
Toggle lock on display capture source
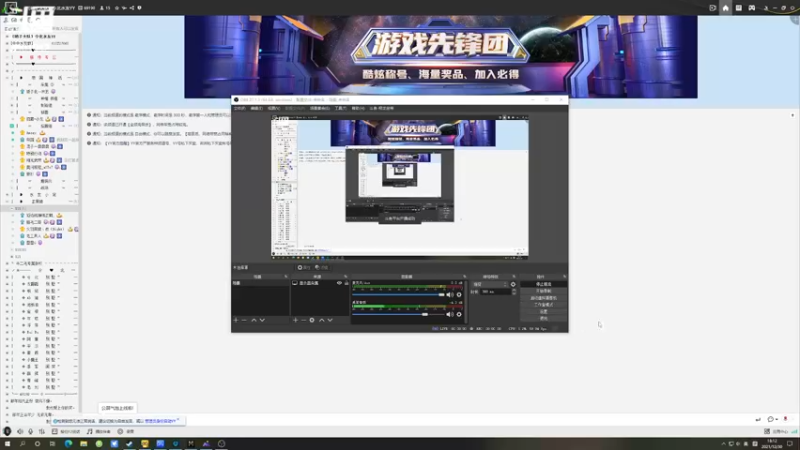point(346,283)
